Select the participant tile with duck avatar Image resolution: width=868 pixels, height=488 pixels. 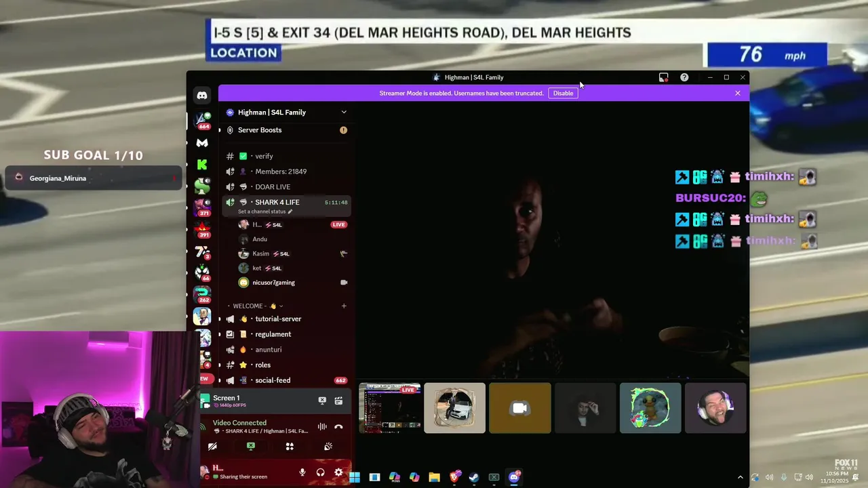(x=650, y=408)
